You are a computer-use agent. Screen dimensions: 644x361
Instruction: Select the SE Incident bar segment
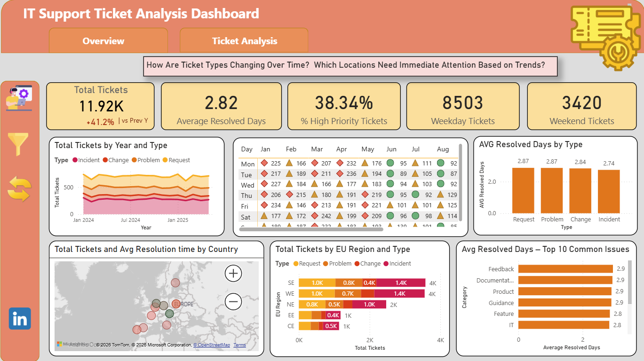[x=401, y=283]
